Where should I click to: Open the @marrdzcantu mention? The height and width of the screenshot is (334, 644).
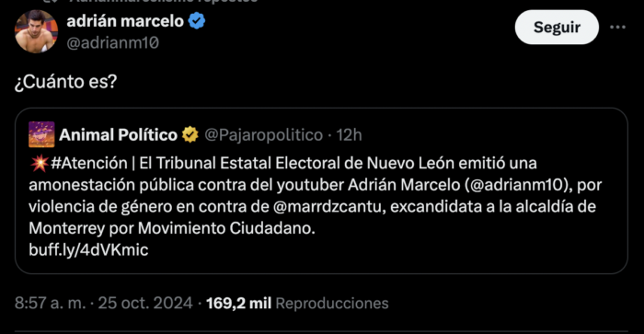tap(328, 207)
